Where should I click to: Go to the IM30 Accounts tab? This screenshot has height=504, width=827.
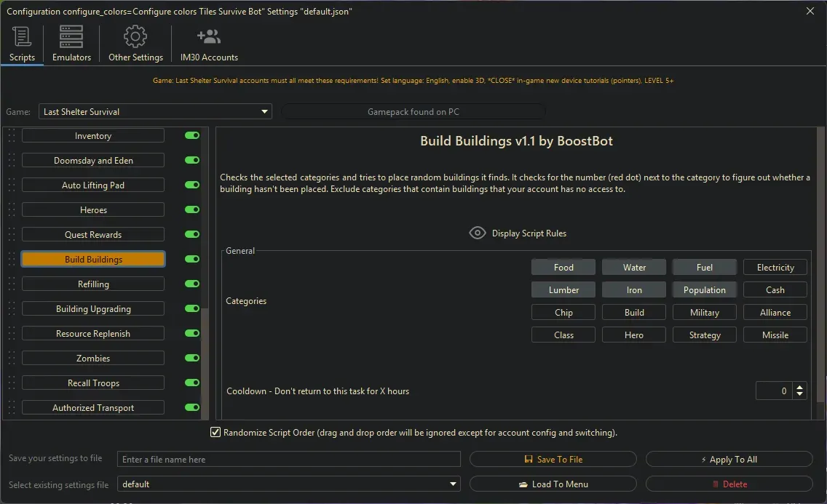tap(209, 44)
